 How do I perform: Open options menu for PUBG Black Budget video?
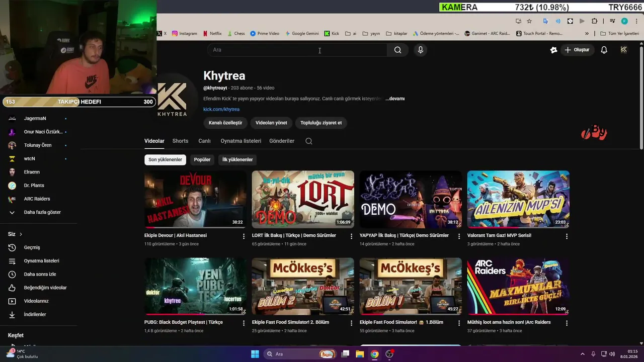coord(244,323)
